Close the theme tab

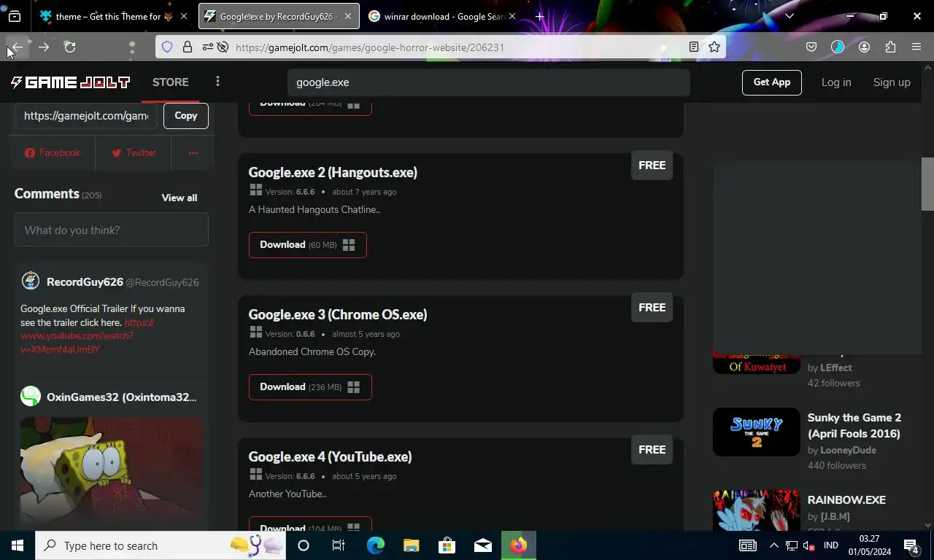click(x=183, y=16)
